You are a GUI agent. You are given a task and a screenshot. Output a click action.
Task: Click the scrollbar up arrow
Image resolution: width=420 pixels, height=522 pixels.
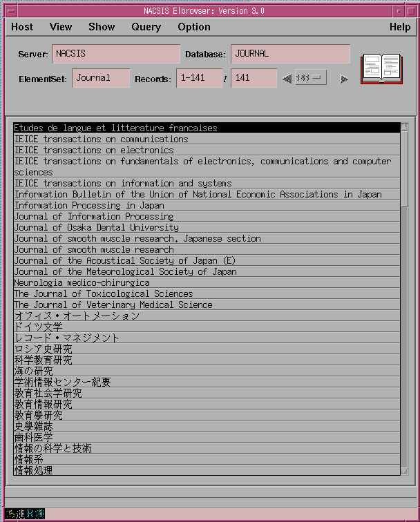point(404,126)
